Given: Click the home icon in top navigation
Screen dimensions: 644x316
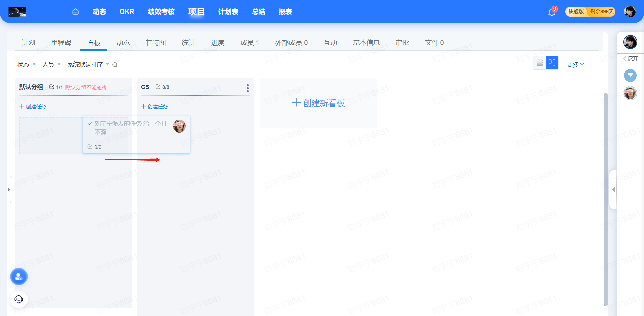Looking at the screenshot, I should coord(75,12).
